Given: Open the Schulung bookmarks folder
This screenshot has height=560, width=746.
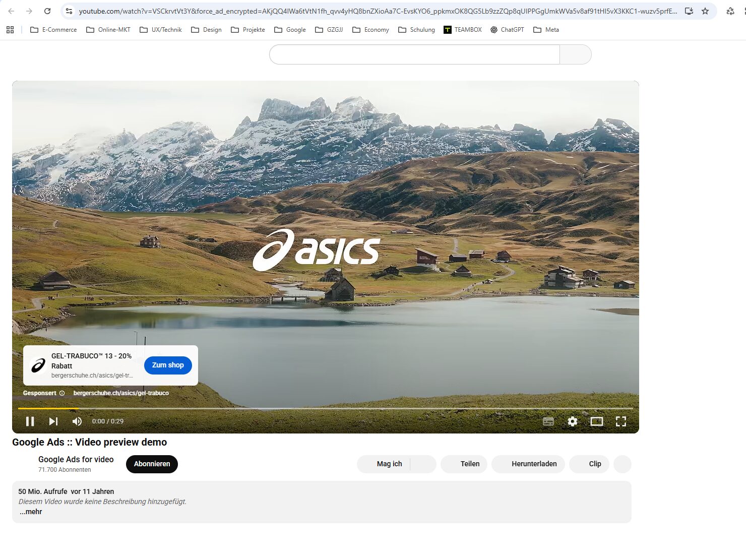Looking at the screenshot, I should (416, 30).
